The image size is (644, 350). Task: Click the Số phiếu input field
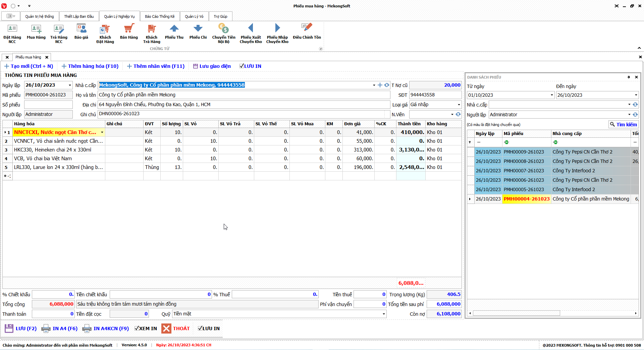point(48,105)
